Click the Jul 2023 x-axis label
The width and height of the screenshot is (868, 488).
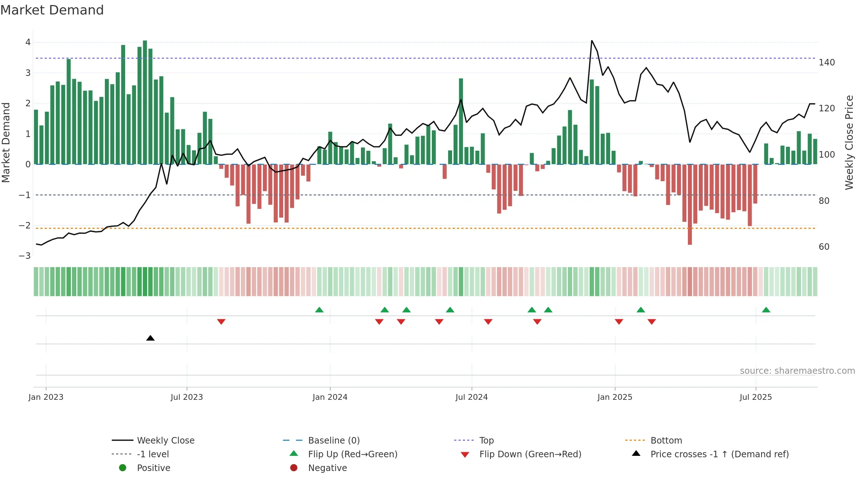coord(187,397)
